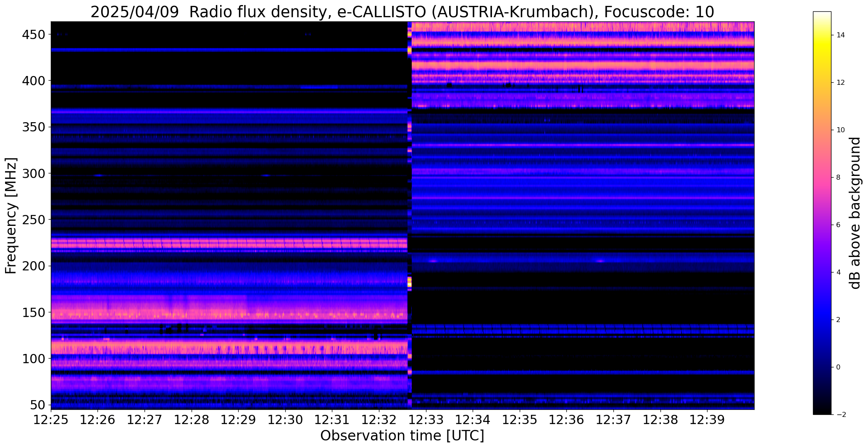Click the 12:25 time tick label
Viewport: 868px width, 448px height.
pos(51,419)
